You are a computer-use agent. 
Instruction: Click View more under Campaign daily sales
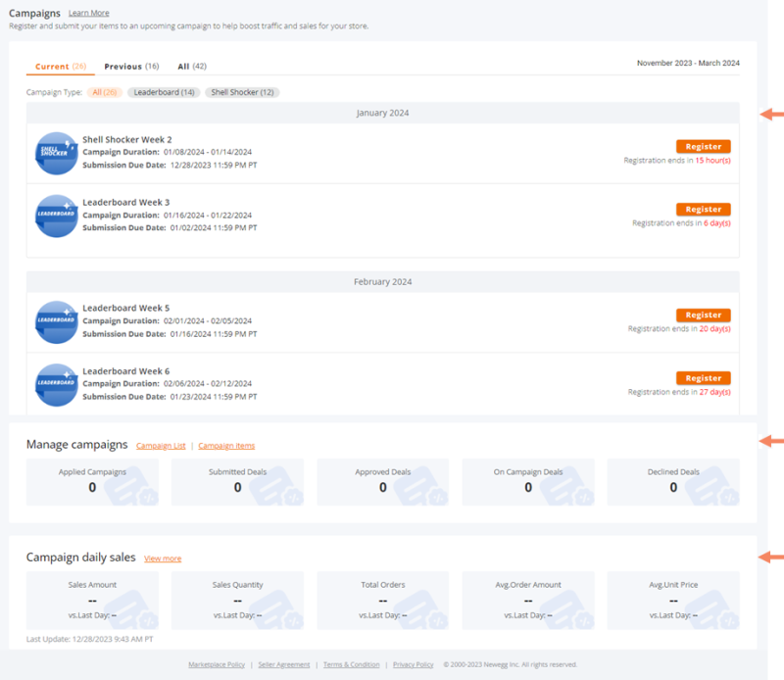point(163,559)
